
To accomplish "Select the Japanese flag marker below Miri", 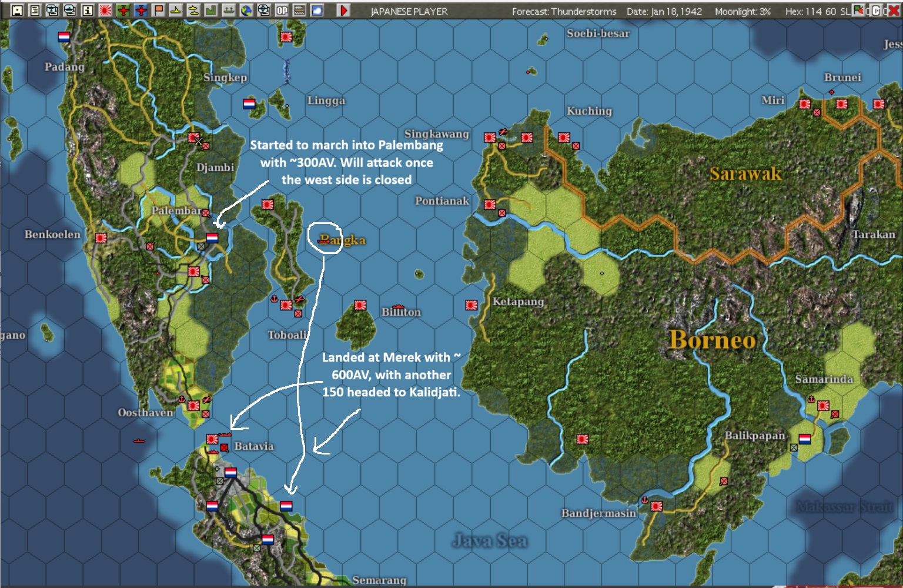I will [805, 104].
